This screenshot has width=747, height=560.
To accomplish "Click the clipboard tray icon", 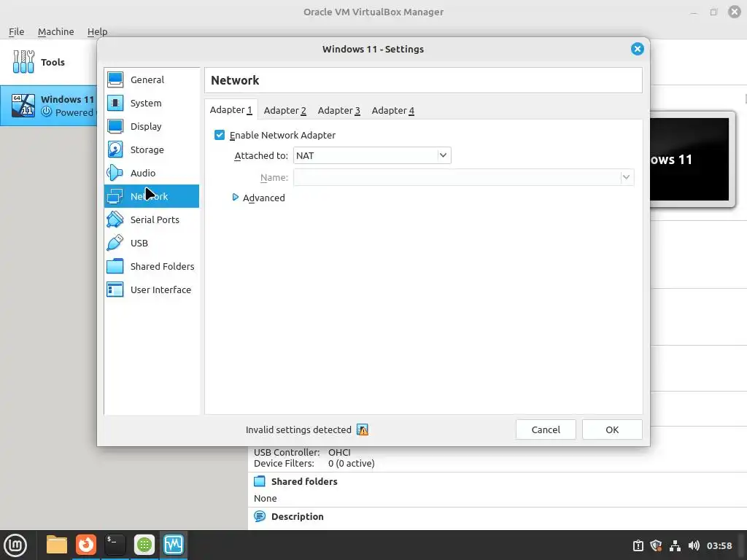I will click(638, 545).
